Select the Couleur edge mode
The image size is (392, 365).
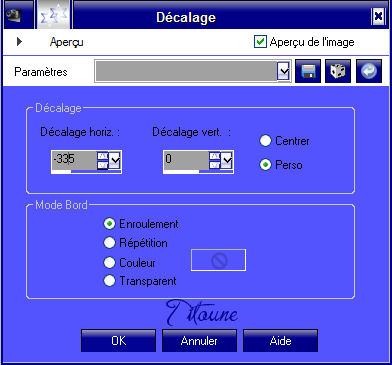pos(109,263)
